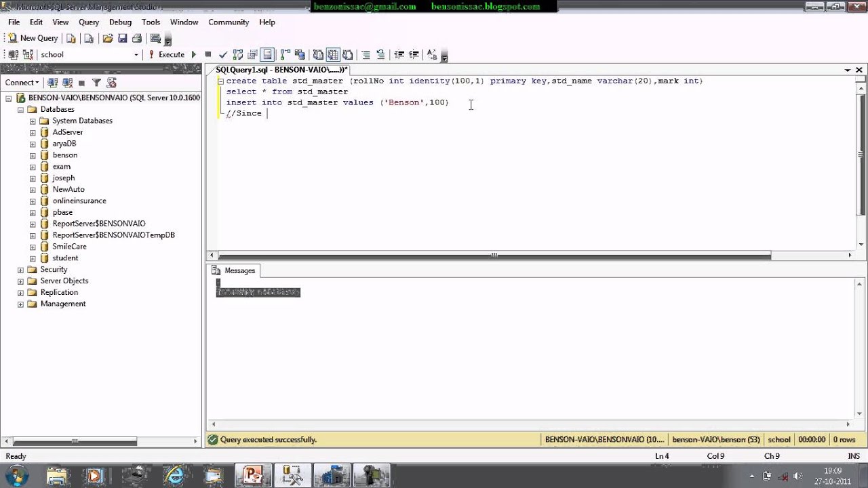Image resolution: width=868 pixels, height=488 pixels.
Task: Expand the student database node
Action: click(x=32, y=258)
